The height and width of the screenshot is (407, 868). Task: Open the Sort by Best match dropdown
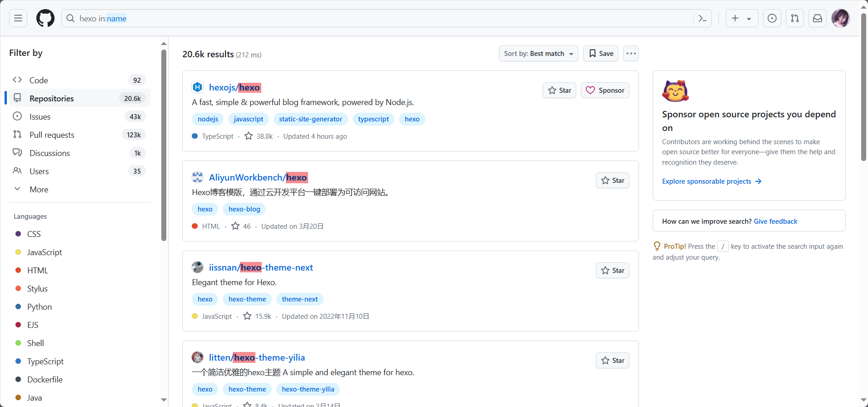point(538,54)
